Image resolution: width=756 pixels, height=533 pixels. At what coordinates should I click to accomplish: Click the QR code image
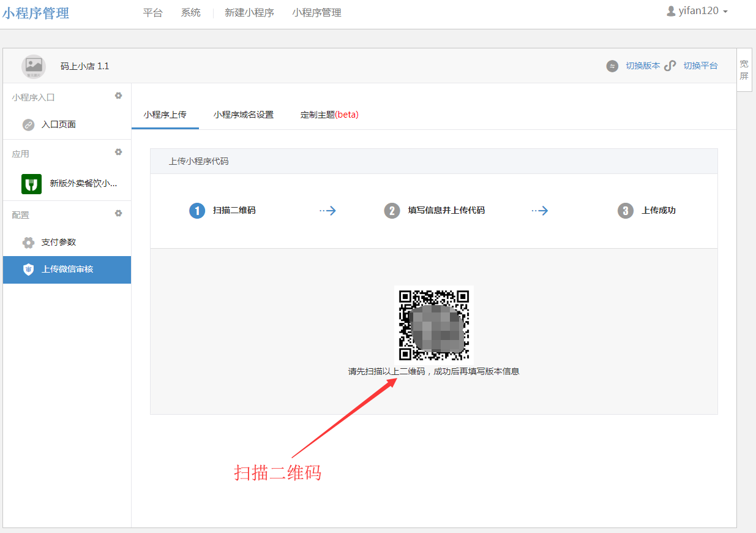click(434, 324)
